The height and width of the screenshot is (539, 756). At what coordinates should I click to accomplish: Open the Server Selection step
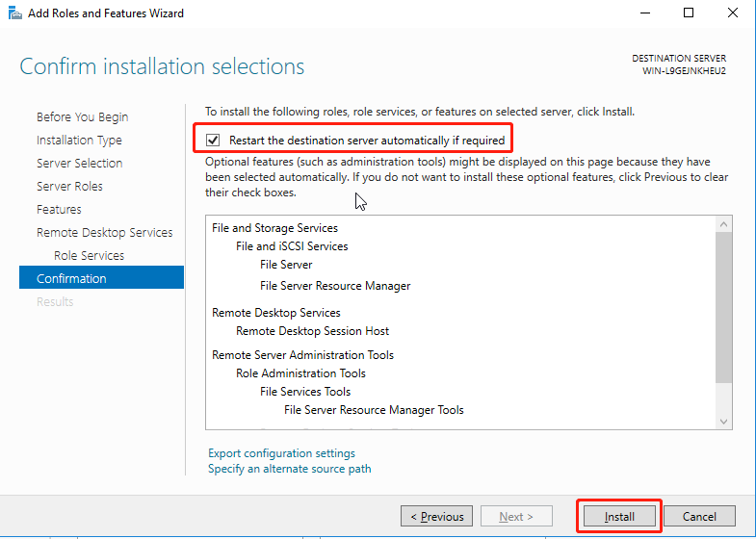79,164
